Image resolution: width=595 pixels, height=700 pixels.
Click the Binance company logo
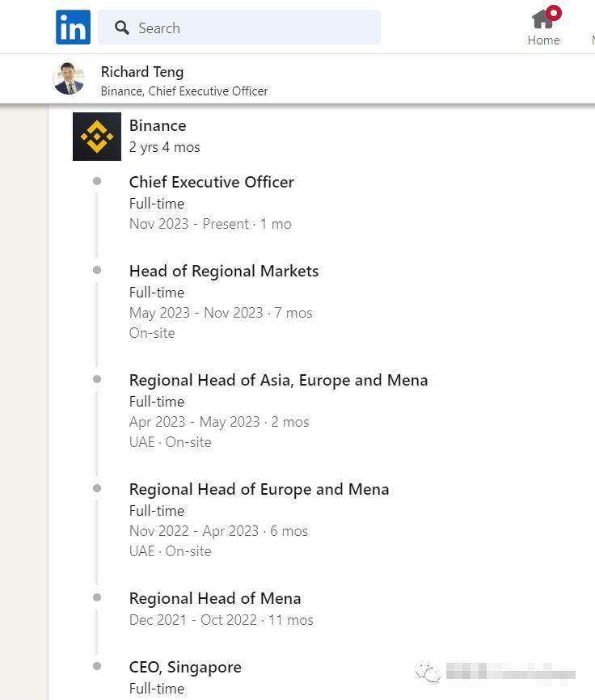click(x=97, y=137)
